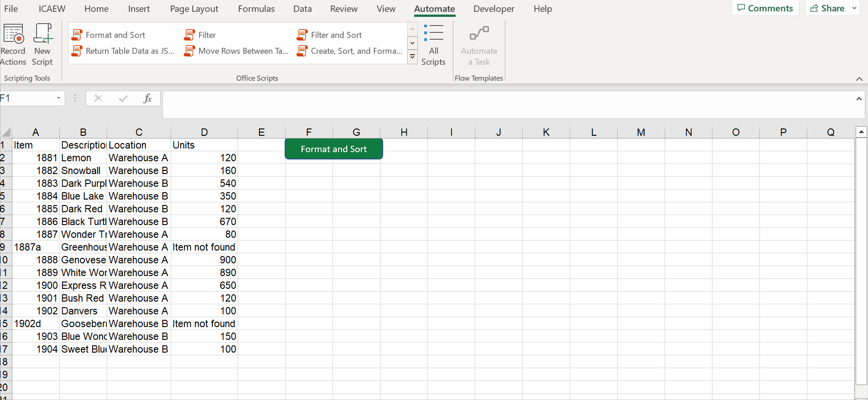Click the Insert Function fx icon

click(147, 98)
